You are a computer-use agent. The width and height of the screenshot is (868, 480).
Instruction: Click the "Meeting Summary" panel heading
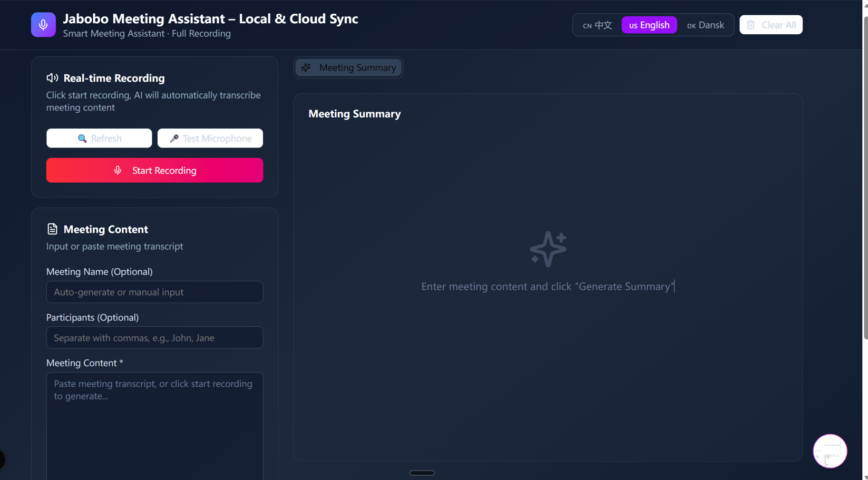(x=355, y=114)
